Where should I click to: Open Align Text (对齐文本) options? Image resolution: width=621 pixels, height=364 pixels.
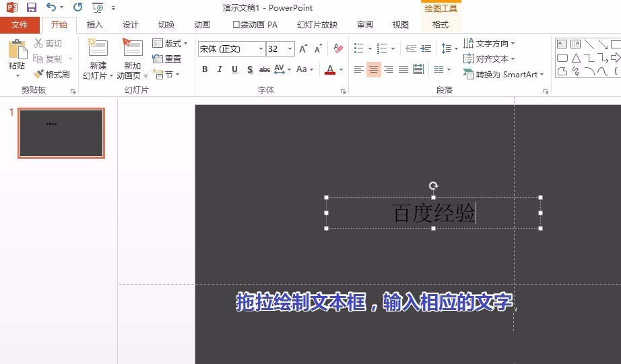point(489,59)
